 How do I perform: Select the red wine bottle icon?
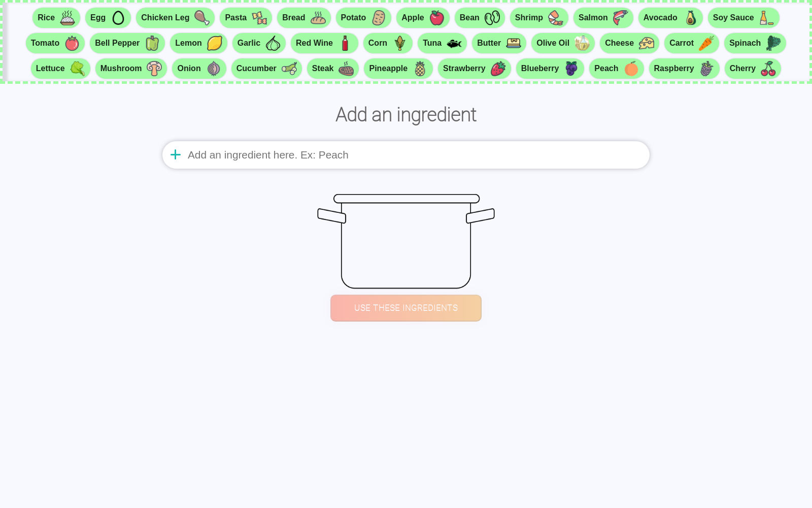345,43
